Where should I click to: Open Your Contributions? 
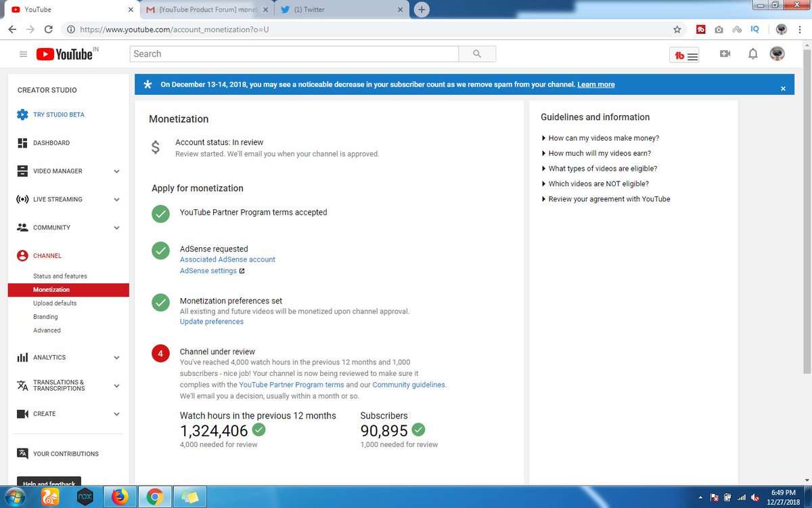pos(66,454)
